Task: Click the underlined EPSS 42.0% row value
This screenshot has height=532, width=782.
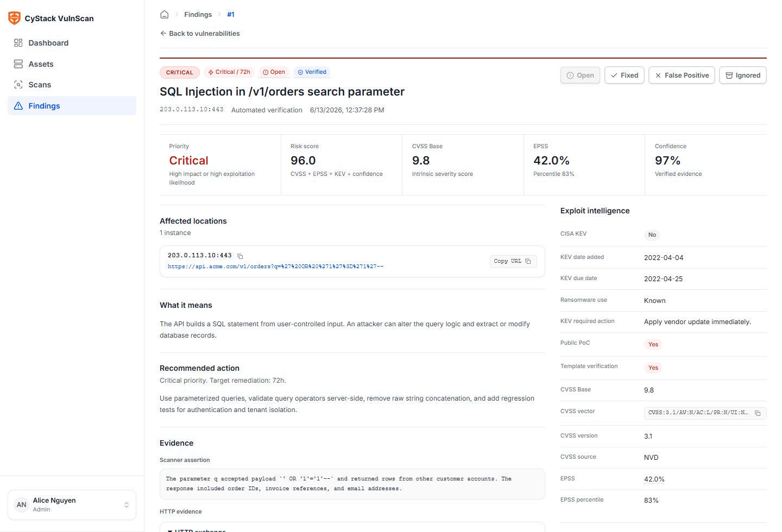Action: coord(654,479)
